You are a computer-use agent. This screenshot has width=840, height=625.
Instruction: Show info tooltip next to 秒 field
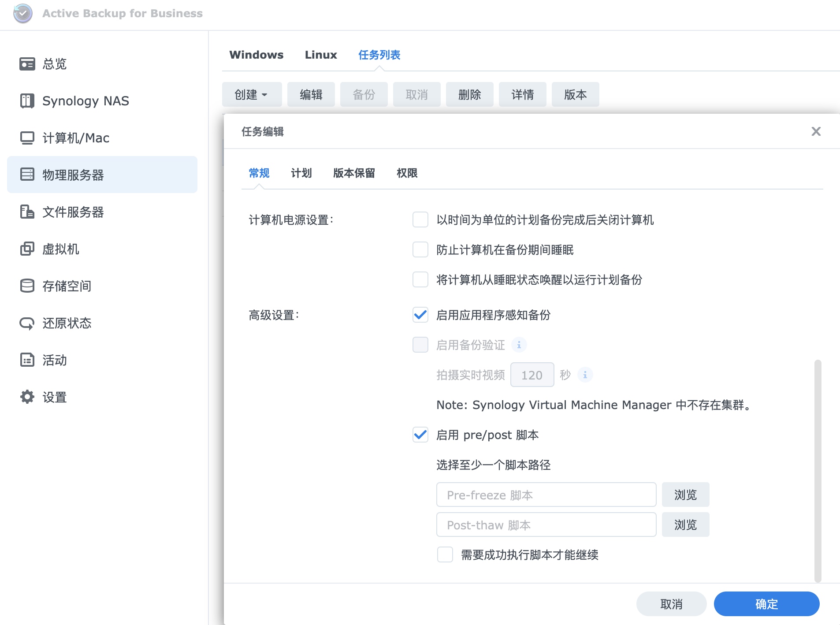(x=585, y=375)
